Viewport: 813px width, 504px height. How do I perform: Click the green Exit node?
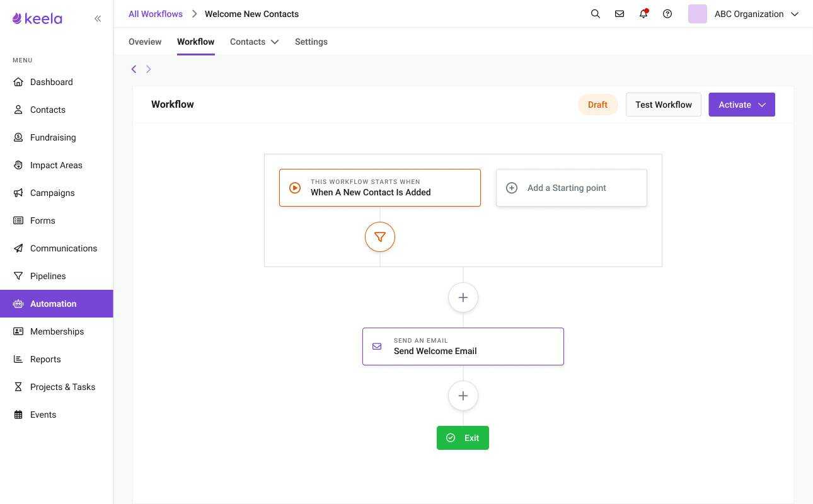coord(463,438)
